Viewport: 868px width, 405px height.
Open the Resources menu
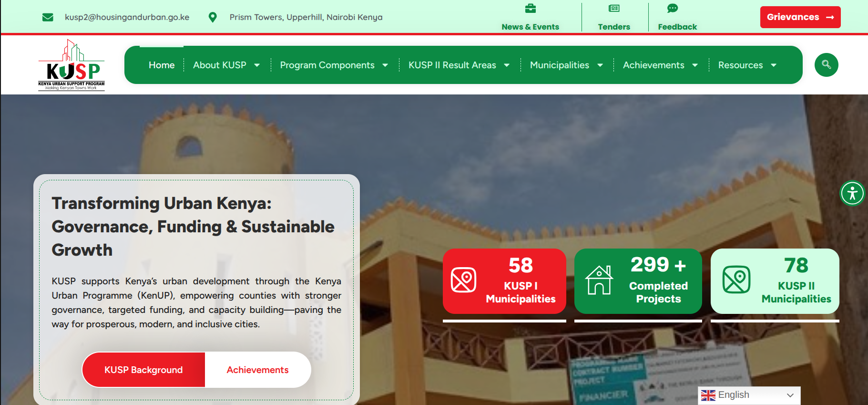click(740, 65)
